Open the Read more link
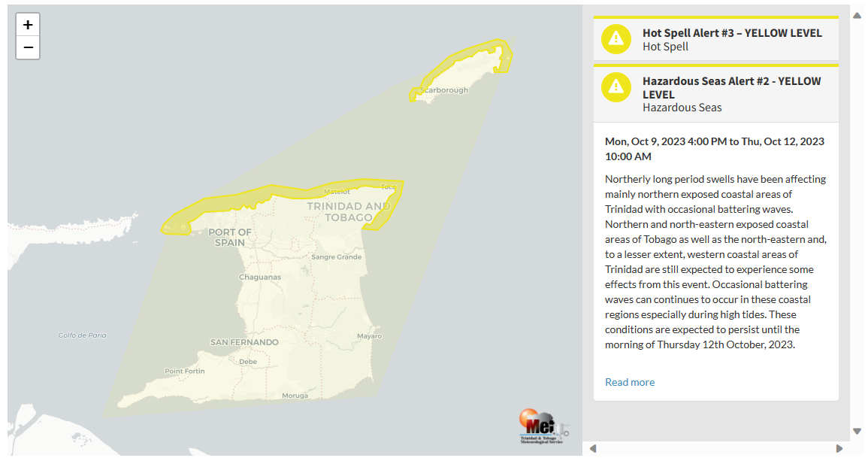The width and height of the screenshot is (868, 464). pos(630,382)
